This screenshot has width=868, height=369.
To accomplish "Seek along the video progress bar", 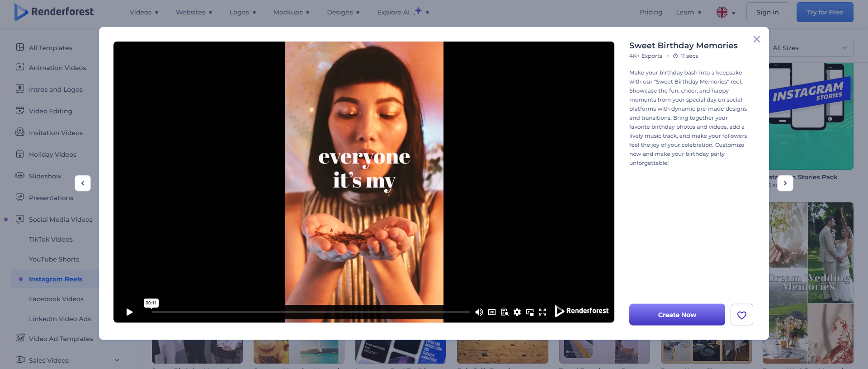I will pos(311,312).
